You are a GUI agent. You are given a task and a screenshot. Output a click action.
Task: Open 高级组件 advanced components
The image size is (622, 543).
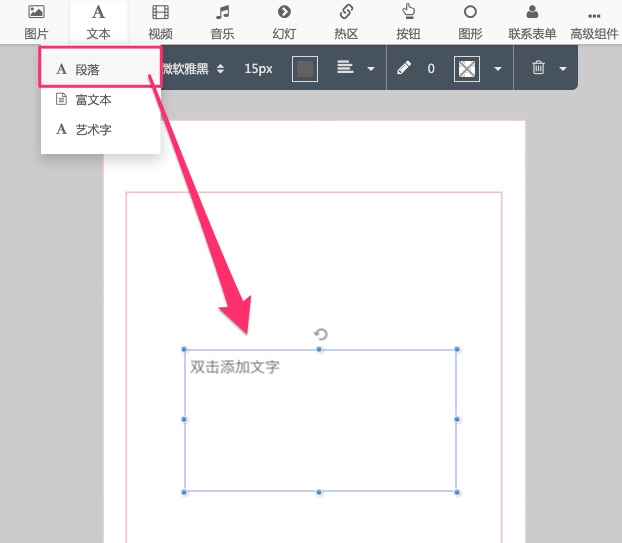pyautogui.click(x=594, y=21)
